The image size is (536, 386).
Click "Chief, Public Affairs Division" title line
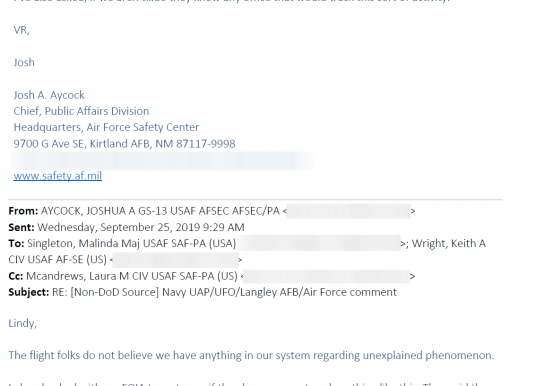tap(81, 111)
